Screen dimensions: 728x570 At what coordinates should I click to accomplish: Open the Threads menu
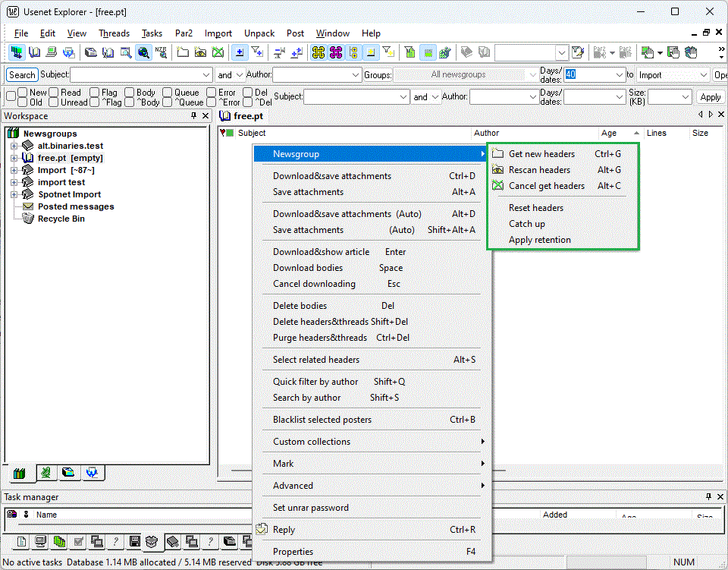[x=114, y=33]
